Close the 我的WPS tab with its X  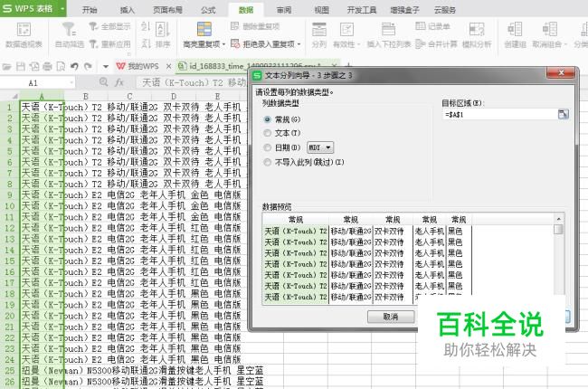[169, 66]
